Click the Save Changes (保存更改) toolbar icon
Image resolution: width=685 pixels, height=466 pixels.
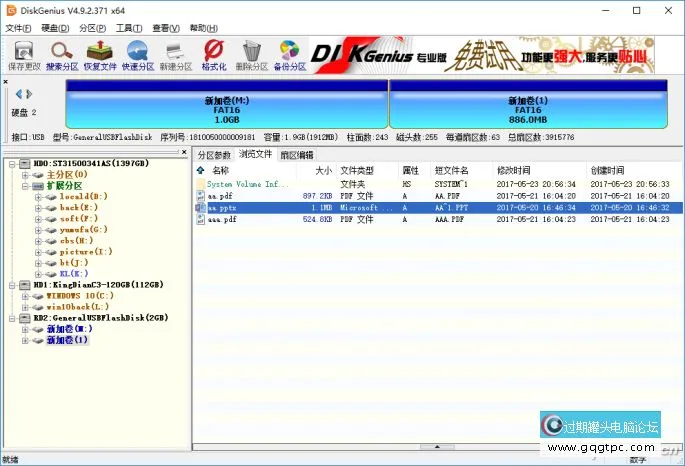point(24,55)
